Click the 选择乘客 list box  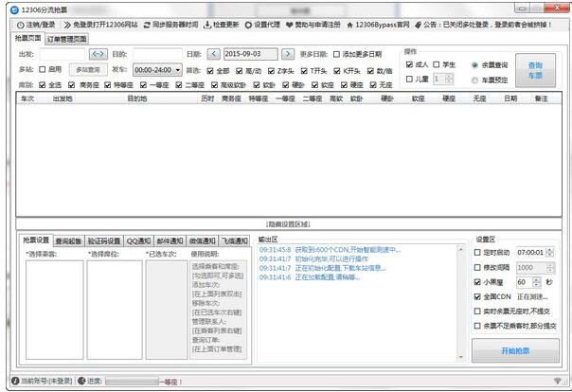point(55,310)
